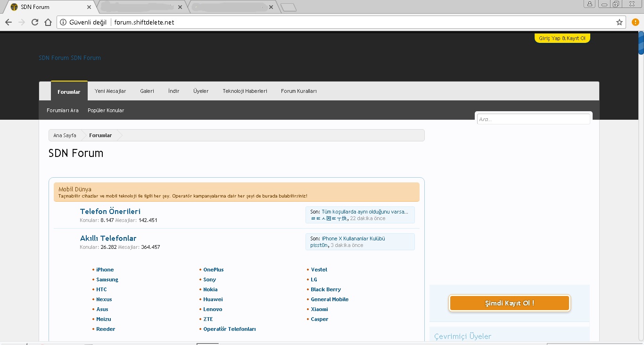This screenshot has width=644, height=345.
Task: Open the Nokia subforum
Action: point(210,289)
